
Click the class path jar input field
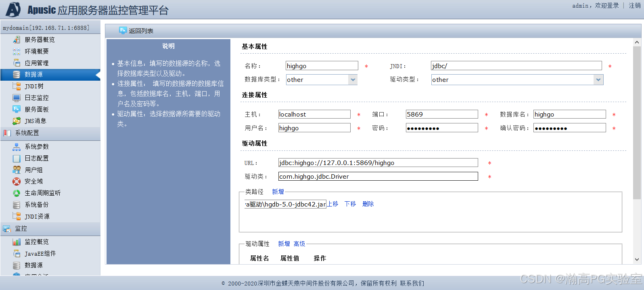(285, 204)
